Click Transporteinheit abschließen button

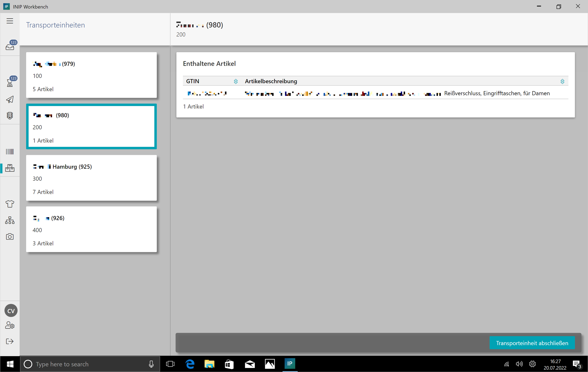click(532, 343)
